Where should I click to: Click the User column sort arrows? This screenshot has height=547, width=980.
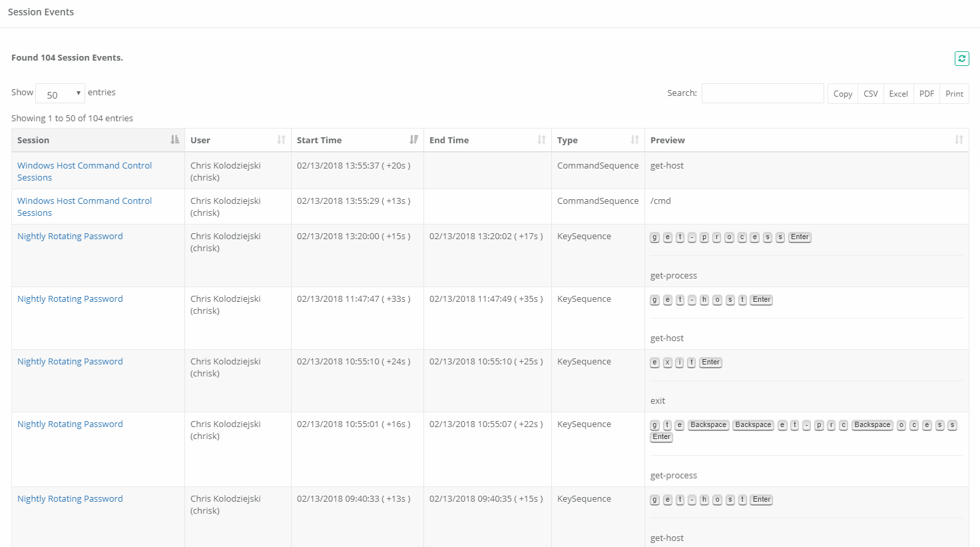pyautogui.click(x=281, y=140)
